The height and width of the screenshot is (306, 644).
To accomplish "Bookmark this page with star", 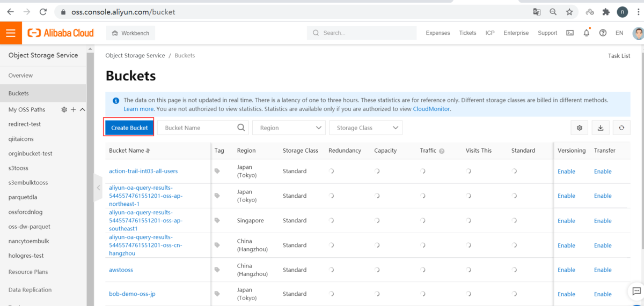I will click(x=569, y=12).
